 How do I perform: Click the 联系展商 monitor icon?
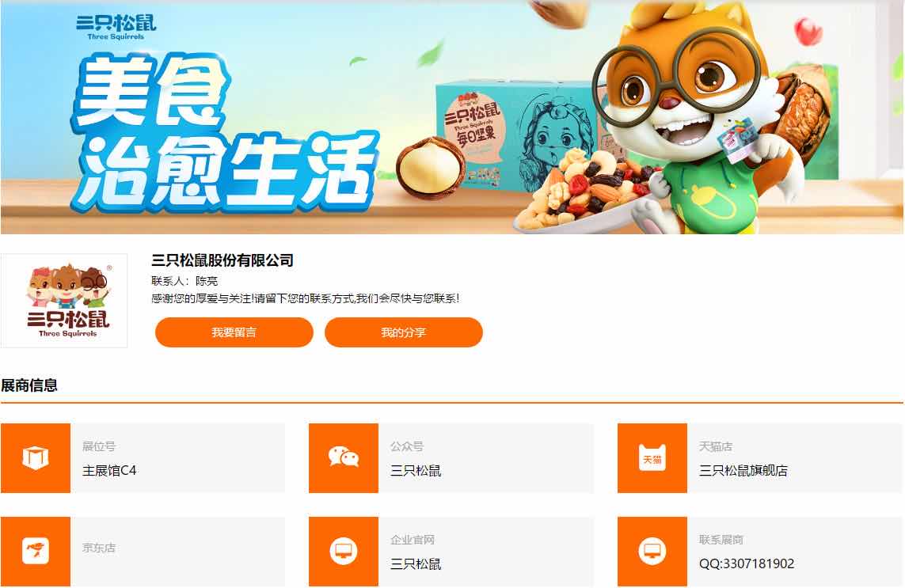pyautogui.click(x=652, y=551)
